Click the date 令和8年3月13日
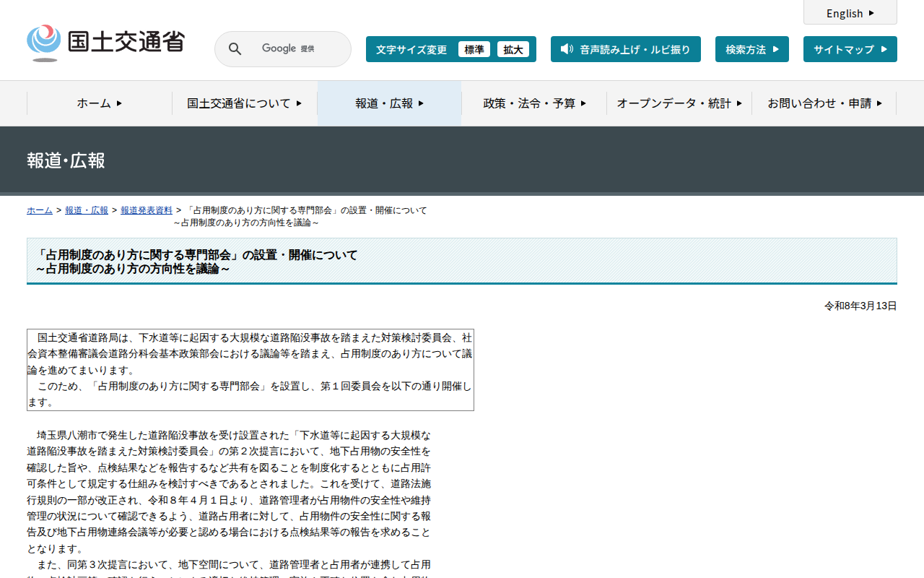 click(860, 306)
